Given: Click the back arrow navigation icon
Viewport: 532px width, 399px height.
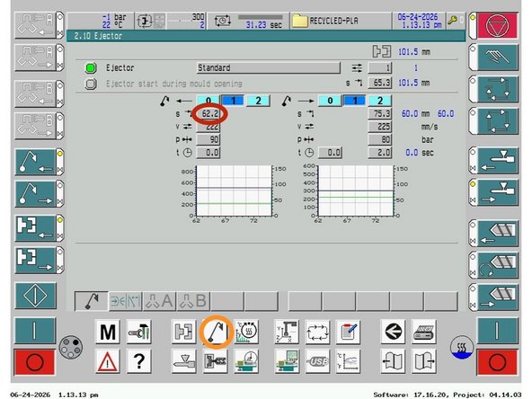Looking at the screenshot, I should (x=393, y=332).
